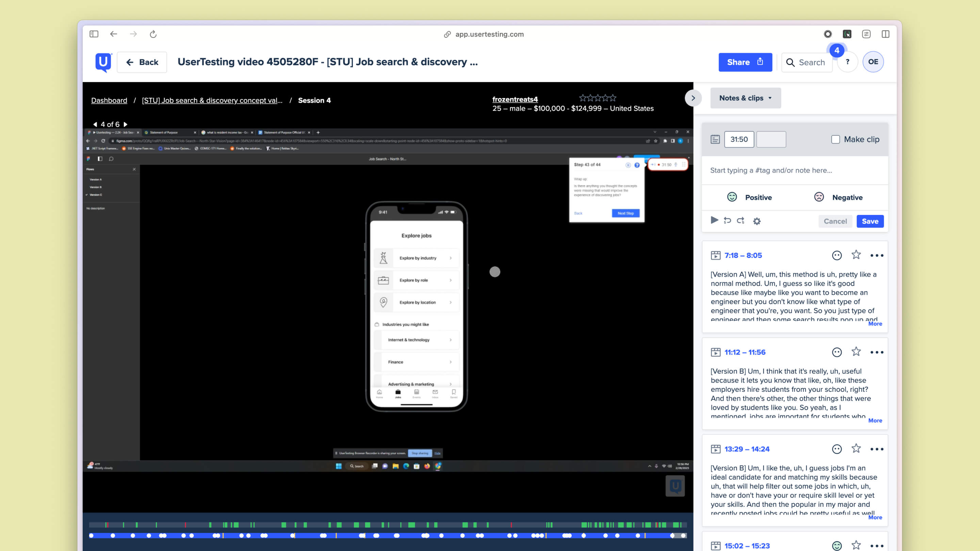This screenshot has width=980, height=551.
Task: Click the fifth star of the session rating
Action: [x=613, y=98]
